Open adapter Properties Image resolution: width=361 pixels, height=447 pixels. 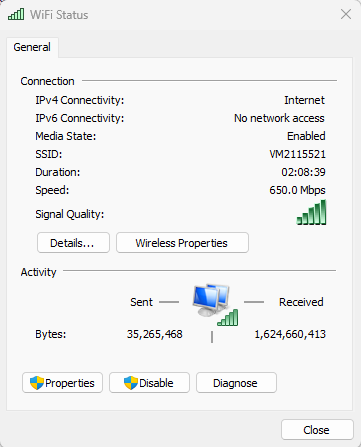point(62,383)
